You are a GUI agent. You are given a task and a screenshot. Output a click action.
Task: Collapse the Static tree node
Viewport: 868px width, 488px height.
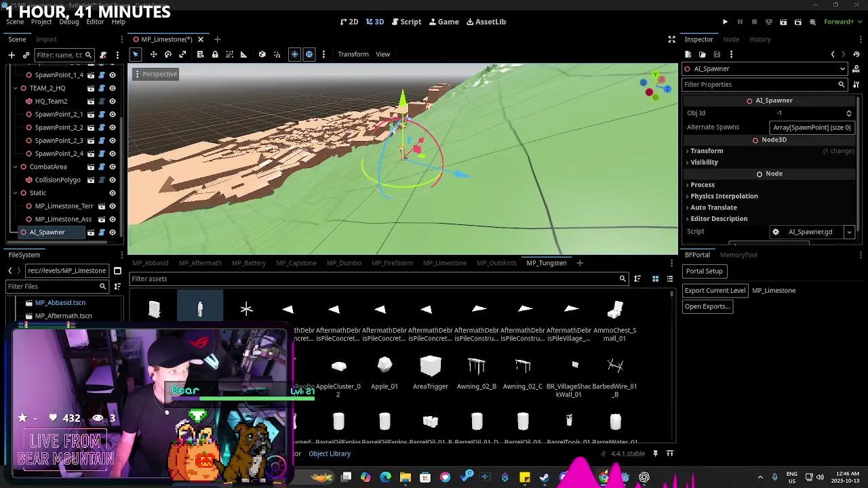(15, 193)
